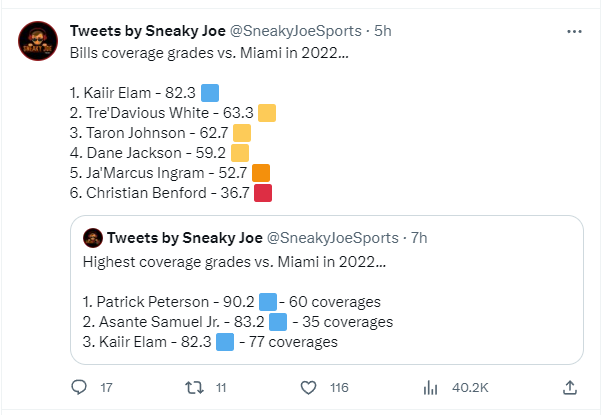Viewport: 610px width, 415px height.
Task: Click the orange square beside Ja'Marcus Ingram
Action: (x=261, y=173)
